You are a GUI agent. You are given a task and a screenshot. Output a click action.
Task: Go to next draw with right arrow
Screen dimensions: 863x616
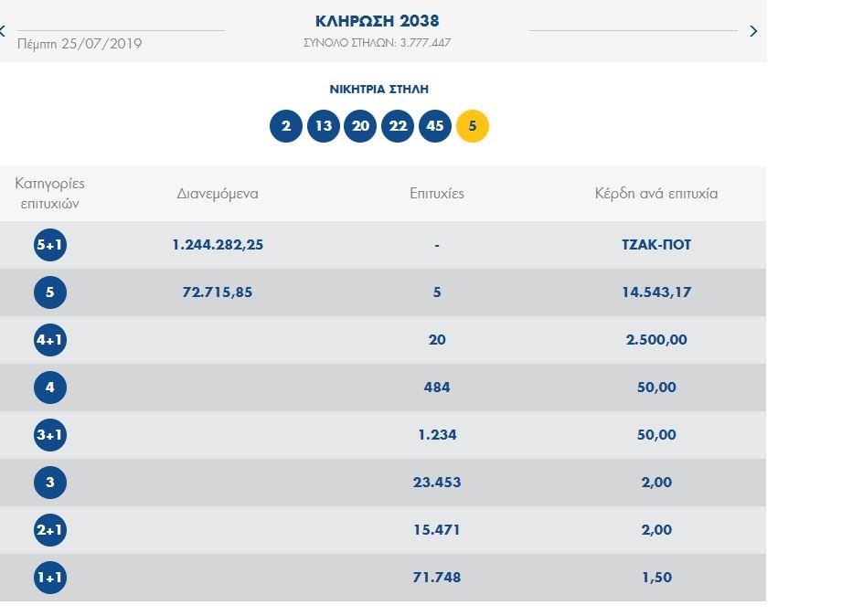click(x=753, y=31)
